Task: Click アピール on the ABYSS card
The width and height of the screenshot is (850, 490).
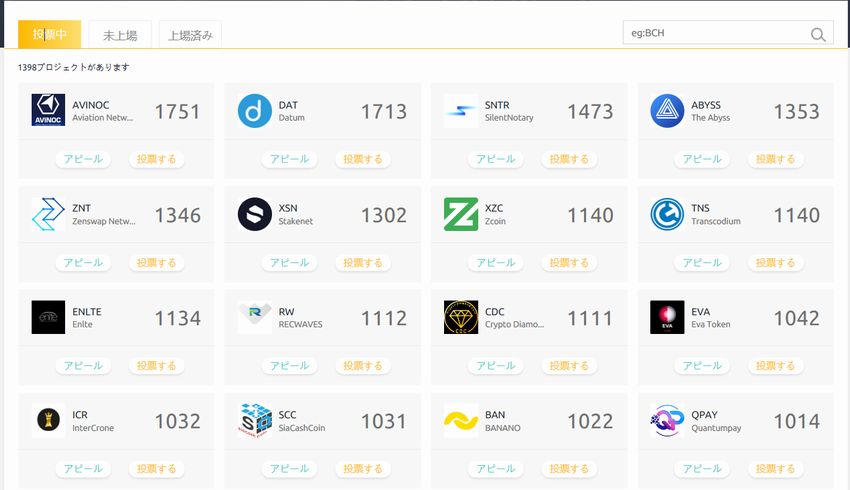Action: tap(702, 159)
